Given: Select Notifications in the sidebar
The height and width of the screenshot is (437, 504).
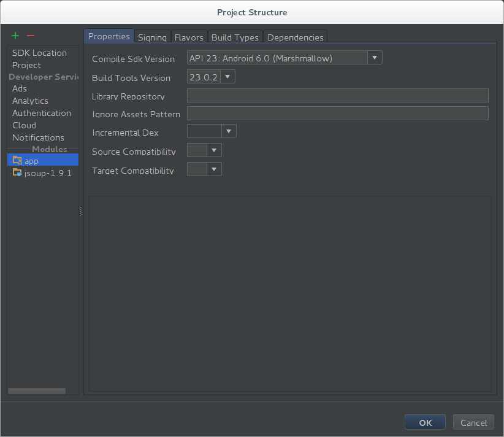Looking at the screenshot, I should click(38, 137).
